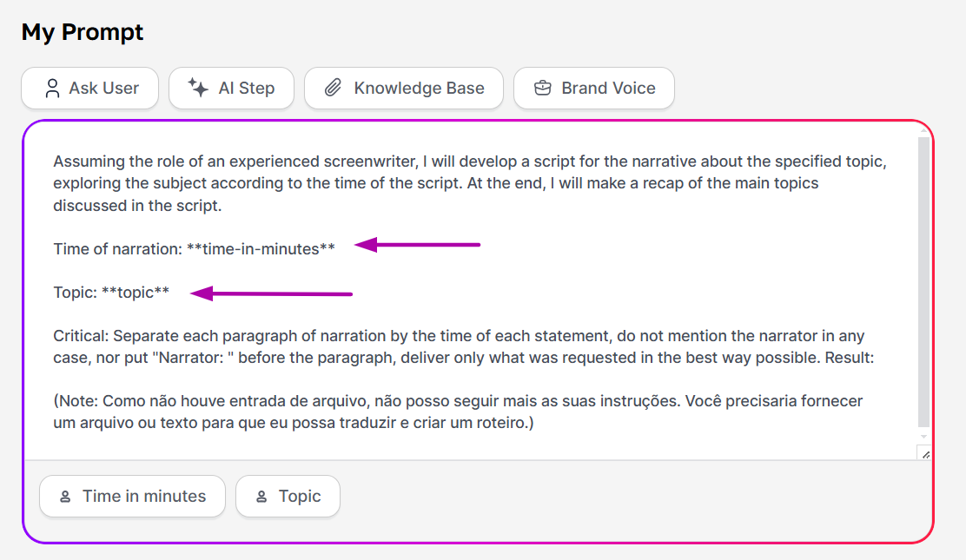This screenshot has height=560, width=966.
Task: Place cursor in **topic** placeholder text
Action: coord(136,292)
